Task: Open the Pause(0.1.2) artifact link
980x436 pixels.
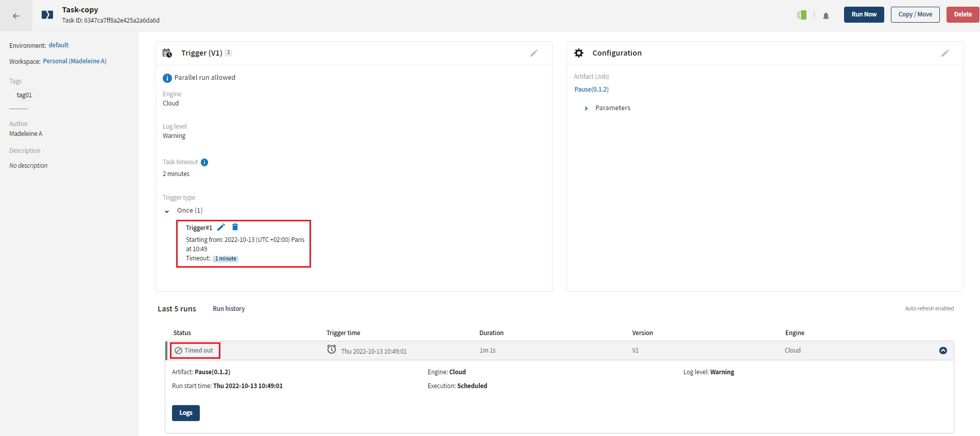Action: tap(591, 90)
